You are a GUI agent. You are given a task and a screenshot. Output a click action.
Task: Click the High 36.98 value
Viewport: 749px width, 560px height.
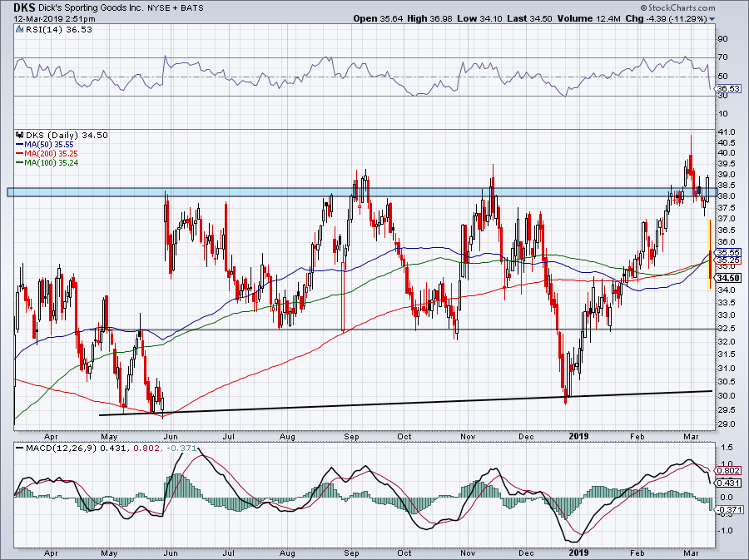(x=429, y=18)
